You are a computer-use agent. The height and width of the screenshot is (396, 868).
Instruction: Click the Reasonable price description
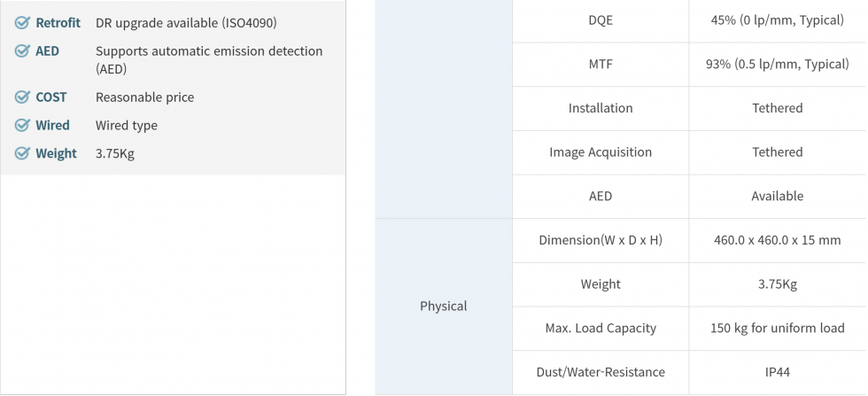point(144,97)
